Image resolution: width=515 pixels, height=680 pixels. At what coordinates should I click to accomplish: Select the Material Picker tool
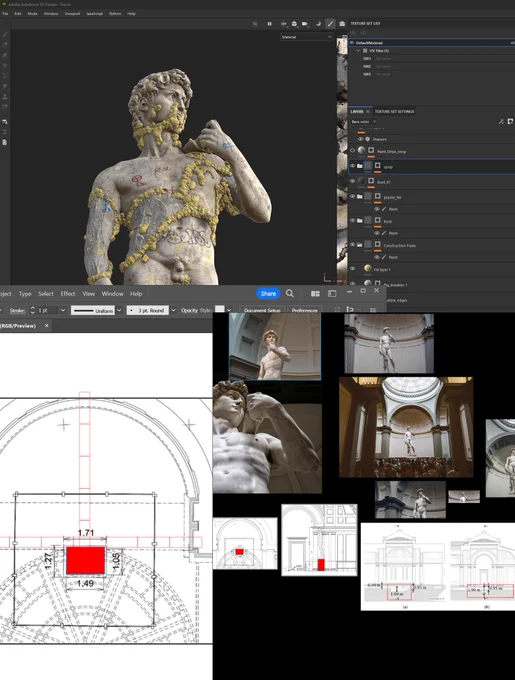(5, 107)
